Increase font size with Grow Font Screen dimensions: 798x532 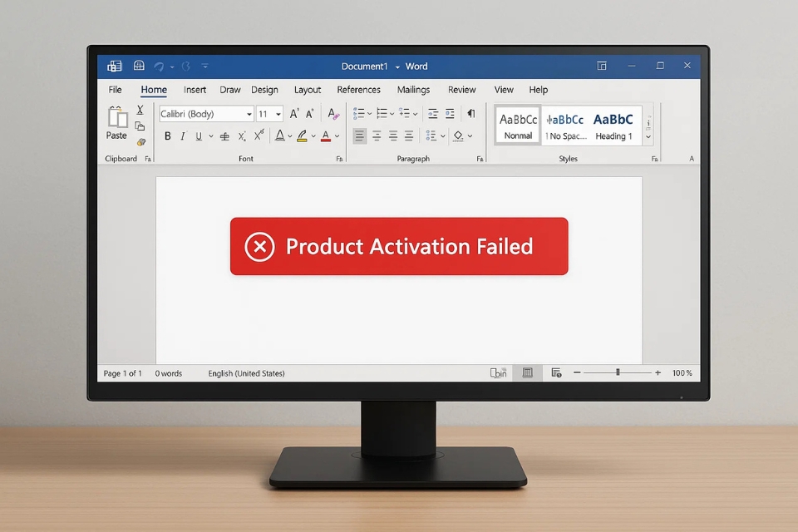293,114
